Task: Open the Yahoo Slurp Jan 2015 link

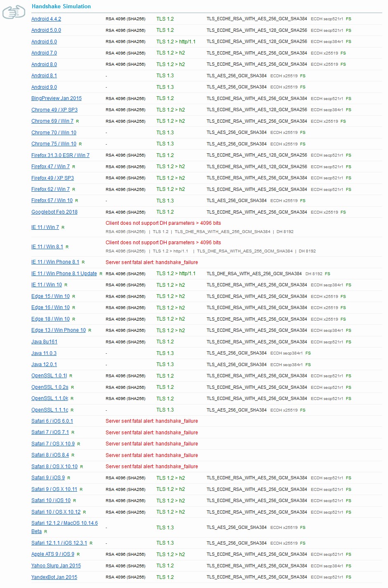Action: (56, 566)
